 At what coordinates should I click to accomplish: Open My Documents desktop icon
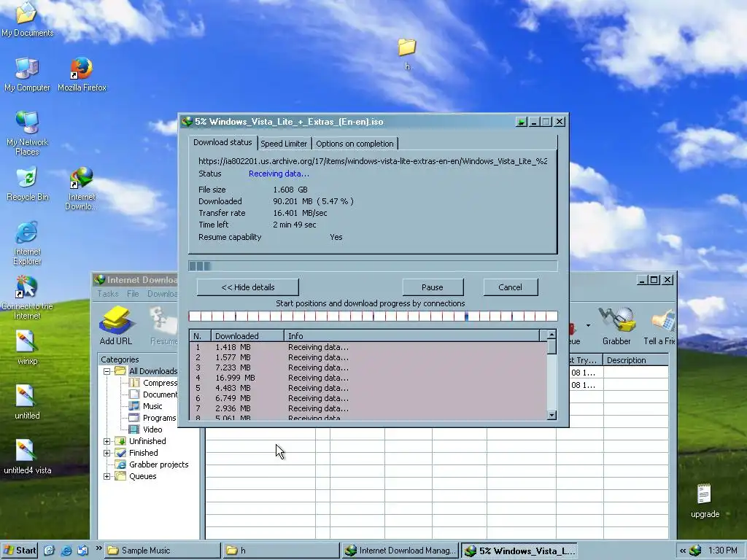click(x=27, y=18)
